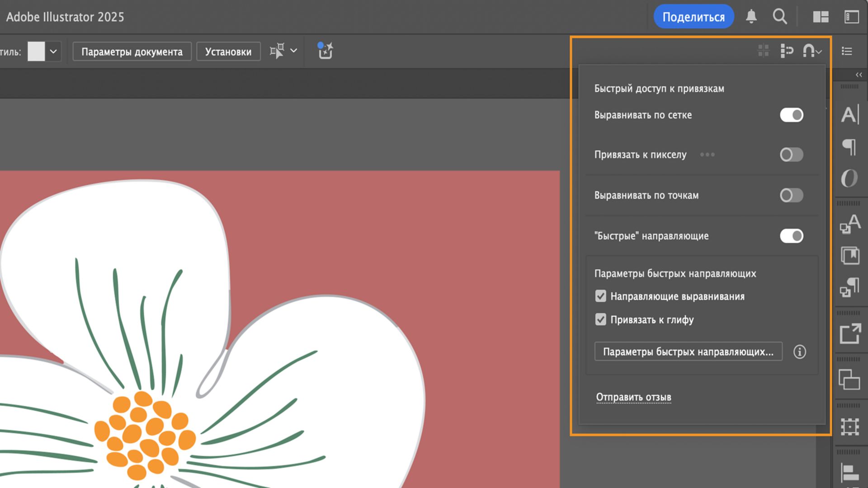Open the snapping magnet dropdown
The width and height of the screenshot is (868, 488).
(x=812, y=51)
